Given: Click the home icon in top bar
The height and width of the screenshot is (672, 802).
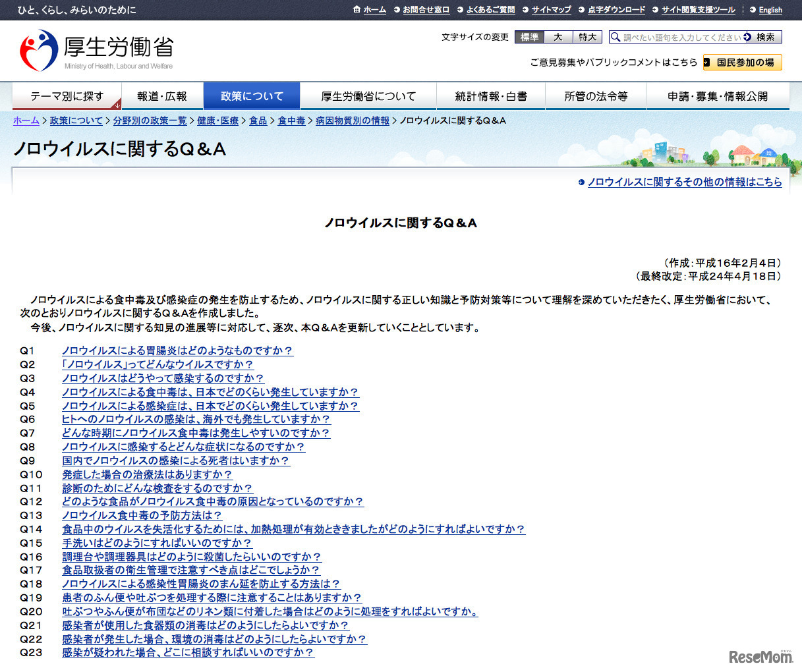Looking at the screenshot, I should (x=357, y=10).
